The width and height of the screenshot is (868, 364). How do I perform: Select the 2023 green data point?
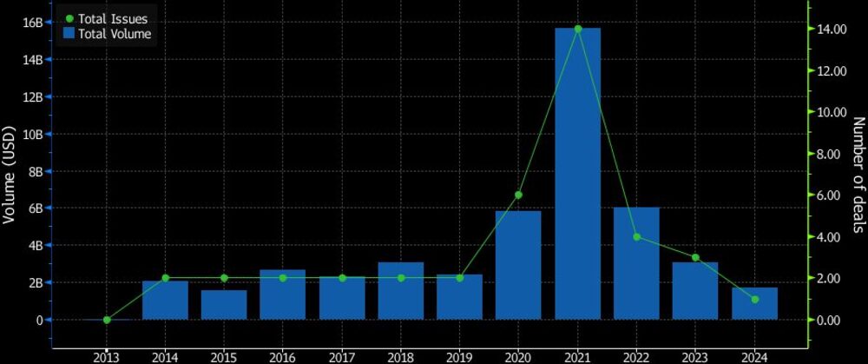pos(695,257)
